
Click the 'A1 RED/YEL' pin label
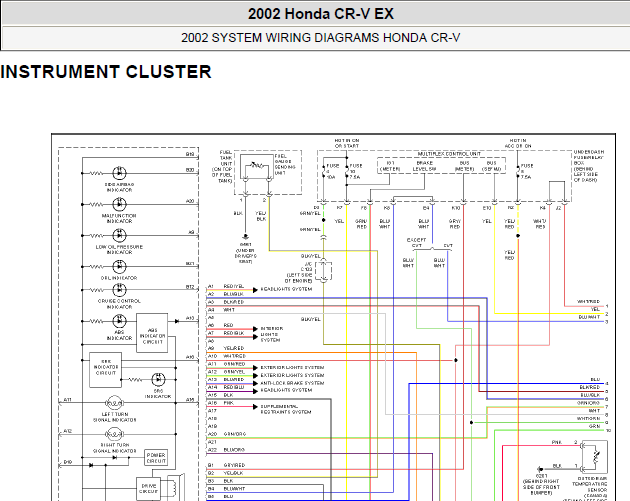coord(226,286)
